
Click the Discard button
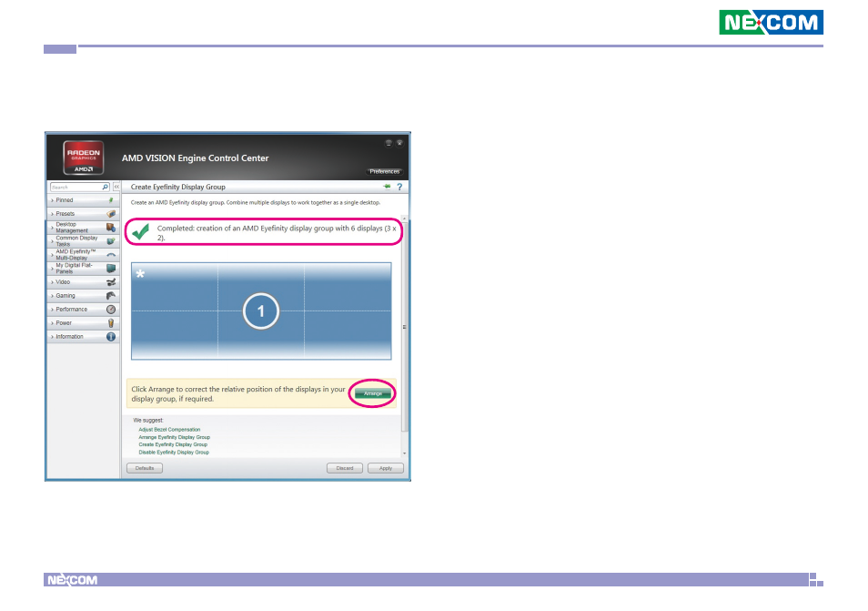[x=344, y=468]
